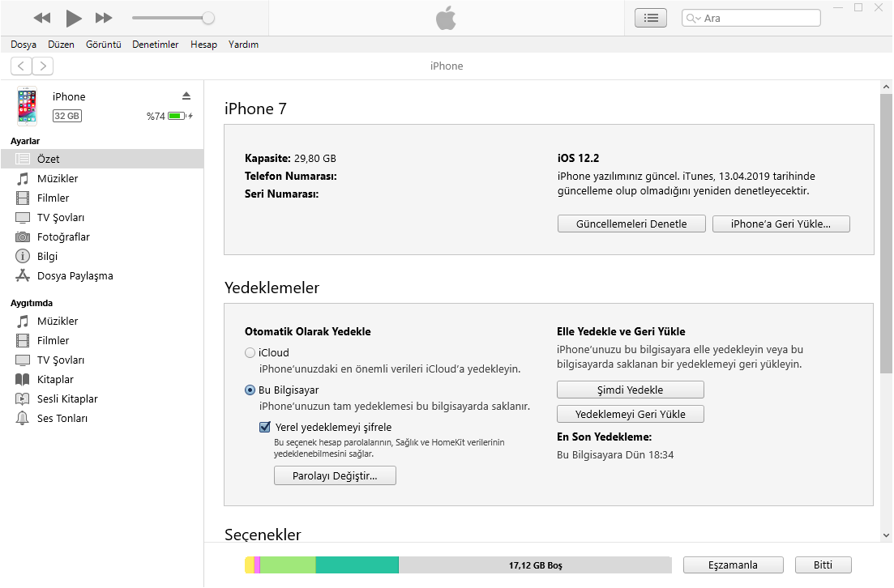Open the Görüntü menu
This screenshot has height=588, width=894.
tap(103, 45)
